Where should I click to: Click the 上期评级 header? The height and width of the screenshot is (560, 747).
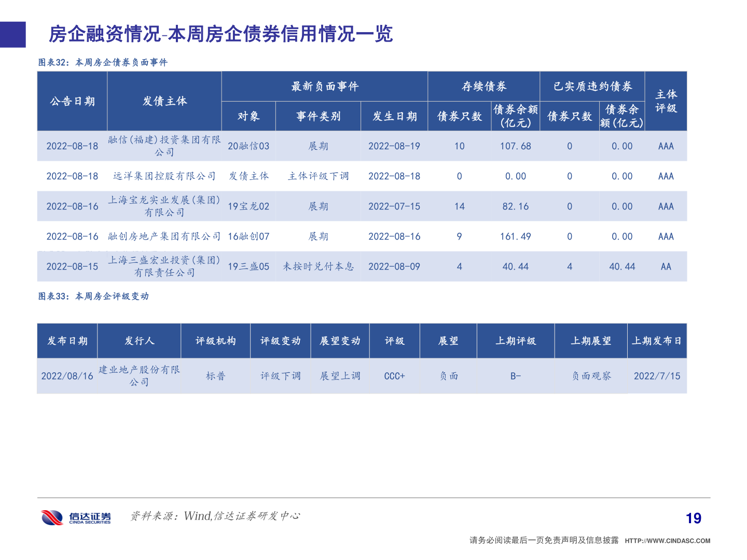click(x=516, y=341)
